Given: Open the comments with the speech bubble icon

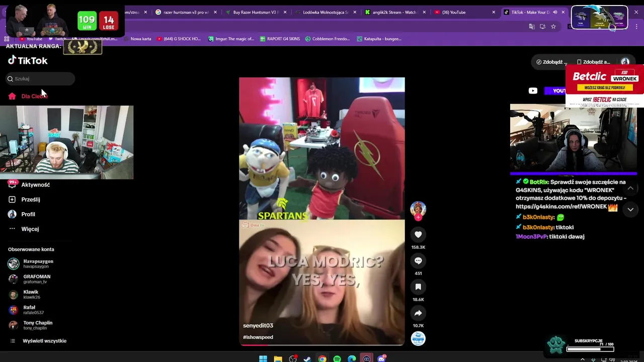Looking at the screenshot, I should tap(418, 260).
